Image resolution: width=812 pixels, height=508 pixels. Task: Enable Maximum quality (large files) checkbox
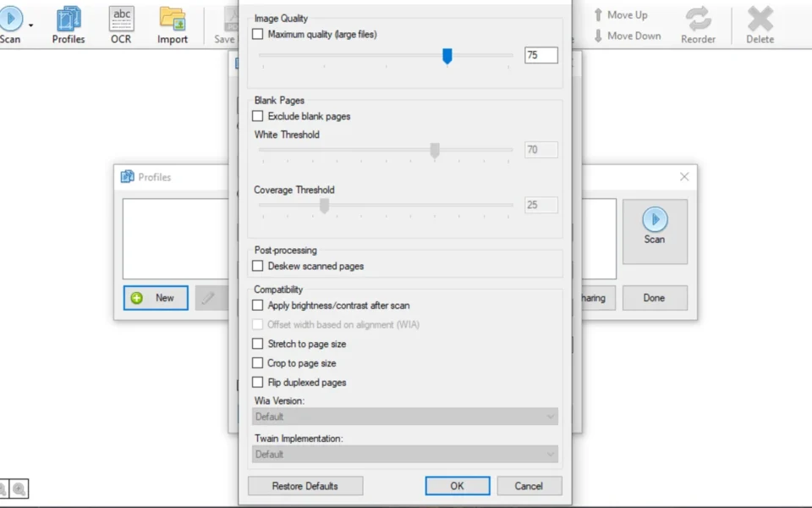tap(257, 34)
